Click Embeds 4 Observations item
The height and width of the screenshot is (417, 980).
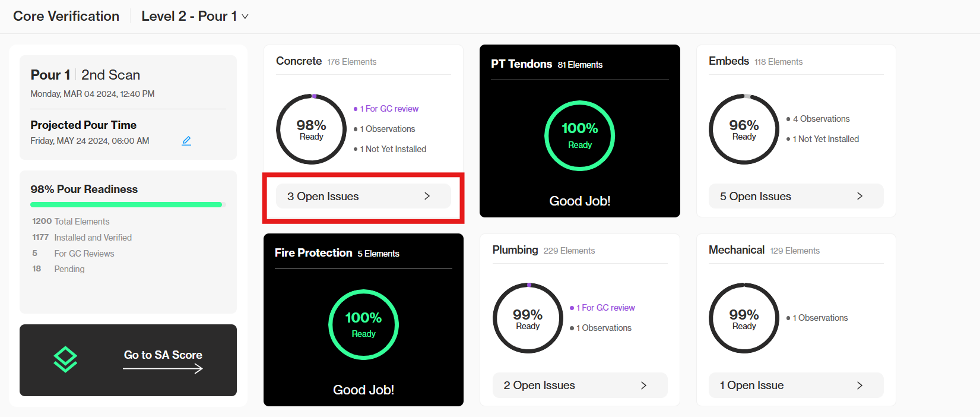821,119
